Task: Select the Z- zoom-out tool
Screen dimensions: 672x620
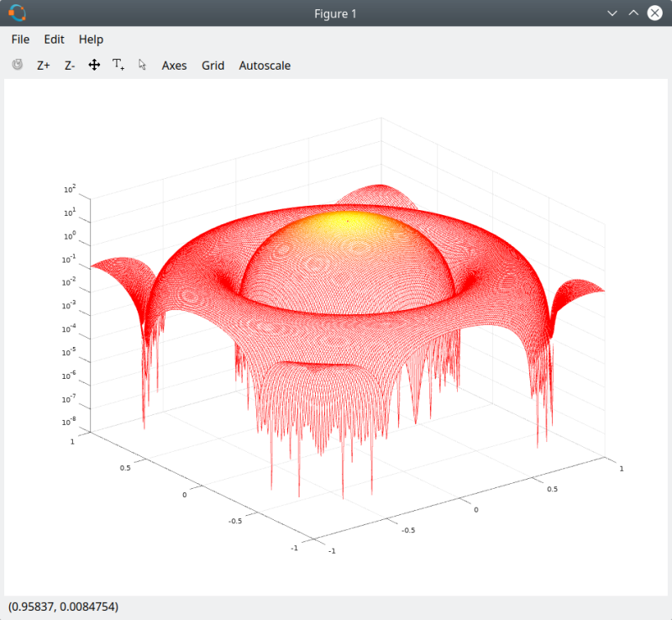Action: click(x=68, y=65)
